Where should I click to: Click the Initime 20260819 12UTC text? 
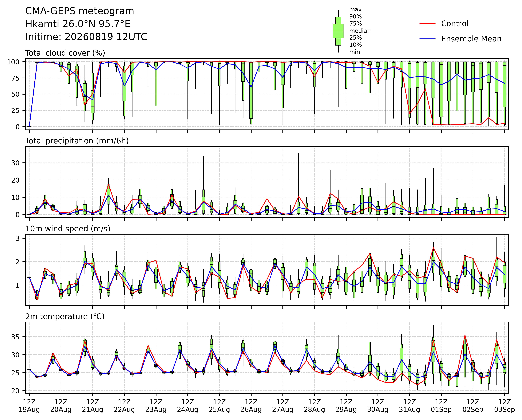pyautogui.click(x=86, y=37)
